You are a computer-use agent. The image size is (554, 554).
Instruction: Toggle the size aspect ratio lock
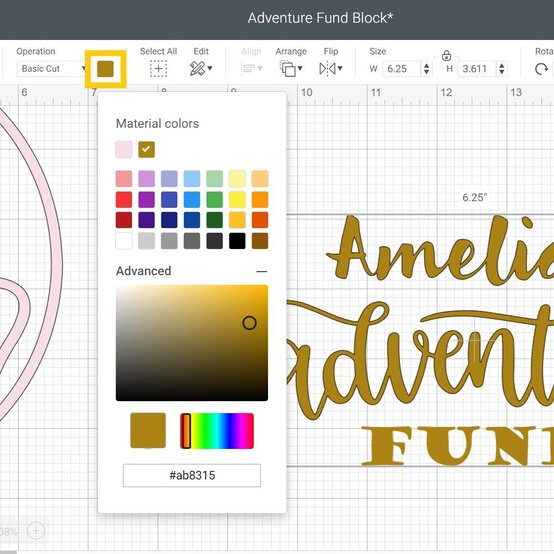click(447, 55)
